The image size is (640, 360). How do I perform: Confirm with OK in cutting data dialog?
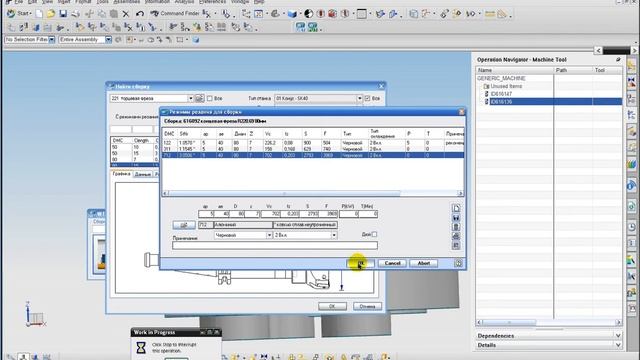tap(360, 263)
